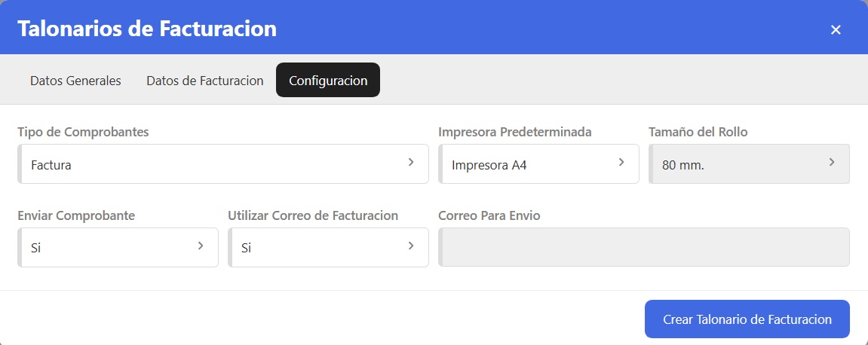This screenshot has width=868, height=345.
Task: Focus the Correo Para Envio text field
Action: [x=644, y=247]
